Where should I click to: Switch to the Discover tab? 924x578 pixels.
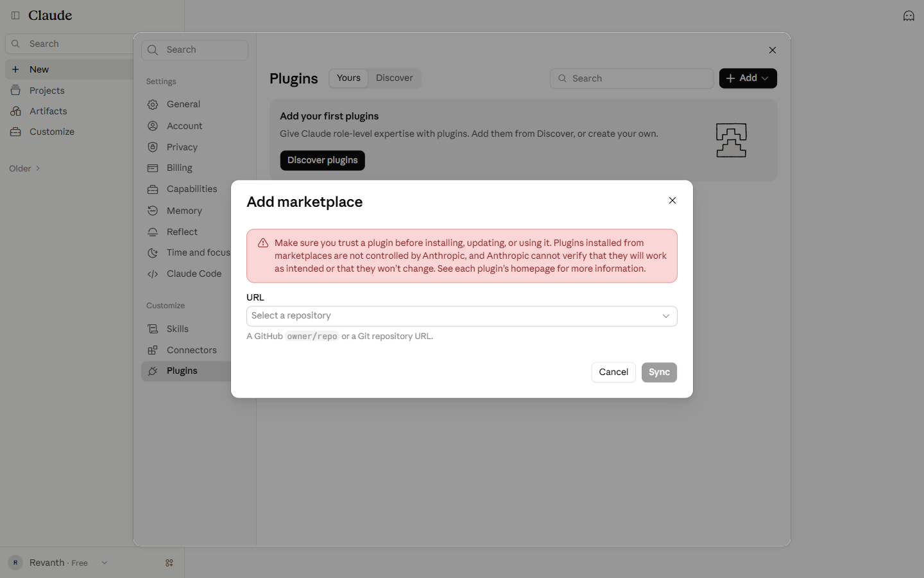coord(395,78)
